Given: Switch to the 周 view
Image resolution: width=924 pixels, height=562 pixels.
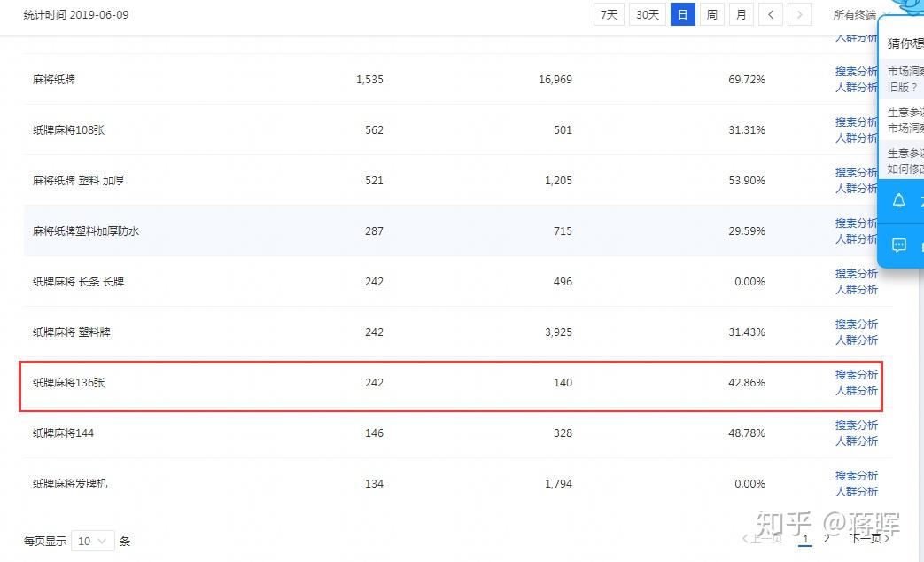Looking at the screenshot, I should click(x=712, y=15).
